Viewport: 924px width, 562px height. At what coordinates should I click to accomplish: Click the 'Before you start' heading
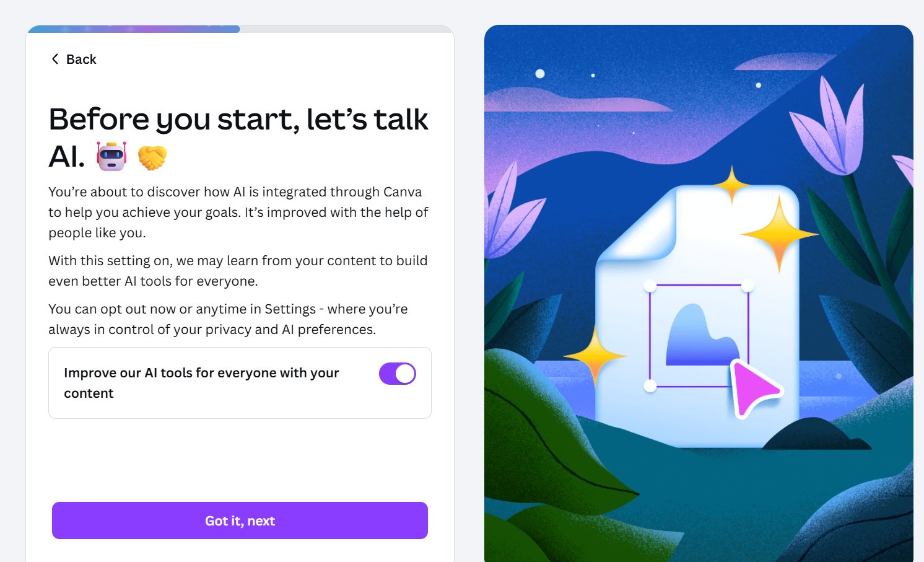(x=238, y=138)
